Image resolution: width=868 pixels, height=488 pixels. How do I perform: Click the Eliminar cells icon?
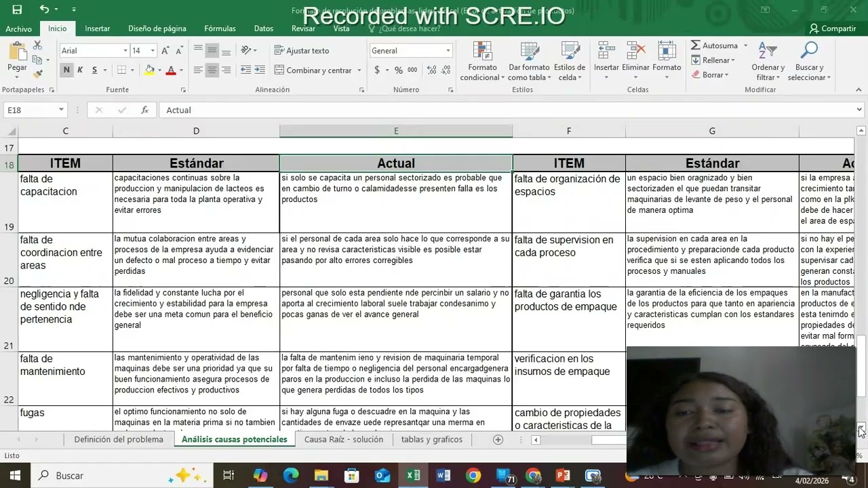click(636, 52)
